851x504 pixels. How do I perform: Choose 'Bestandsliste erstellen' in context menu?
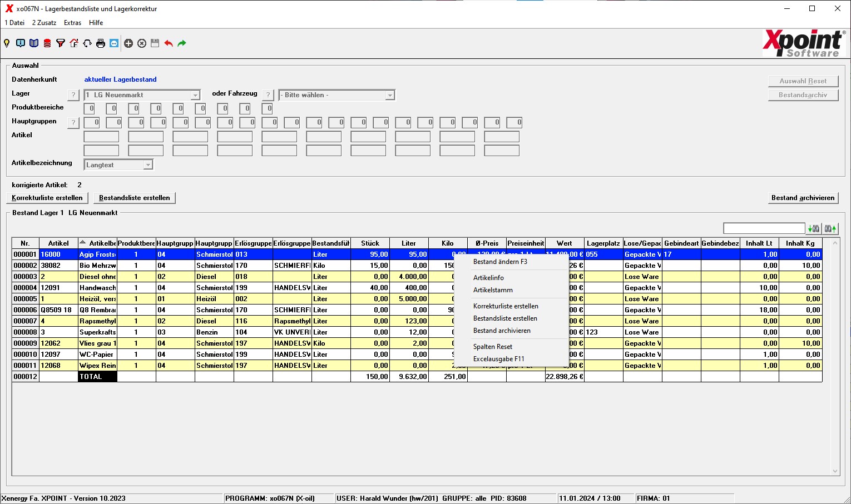(x=512, y=318)
